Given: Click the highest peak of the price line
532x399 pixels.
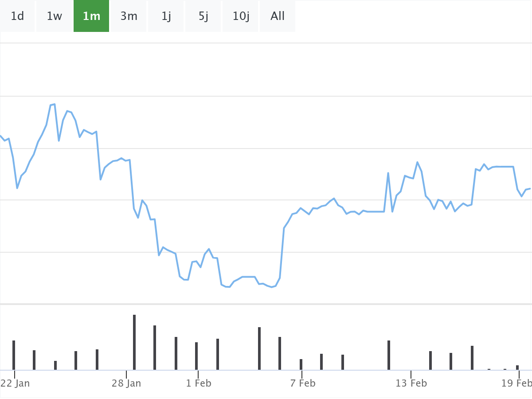Looking at the screenshot, I should point(54,104).
